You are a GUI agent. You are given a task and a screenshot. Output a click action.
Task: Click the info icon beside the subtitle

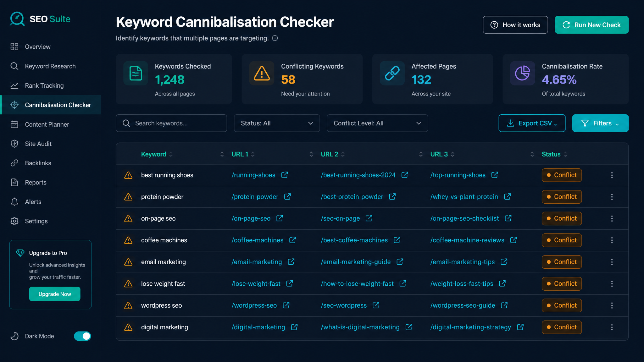275,38
